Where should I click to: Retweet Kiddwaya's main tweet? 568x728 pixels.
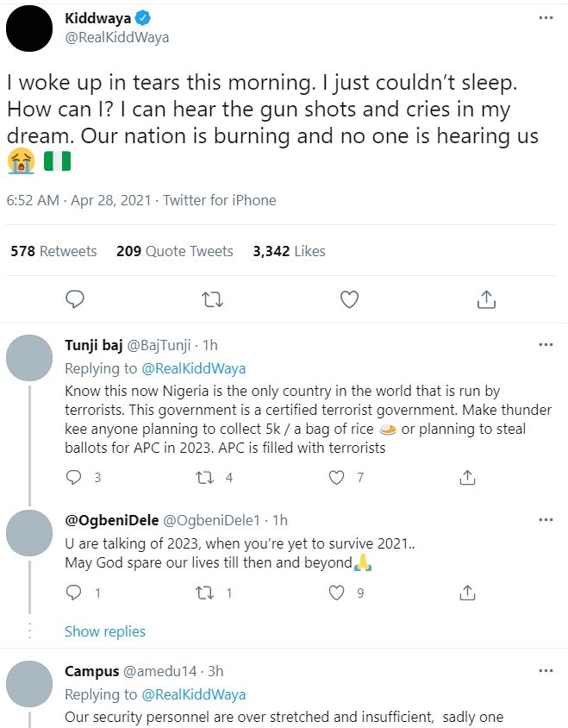pos(213,300)
